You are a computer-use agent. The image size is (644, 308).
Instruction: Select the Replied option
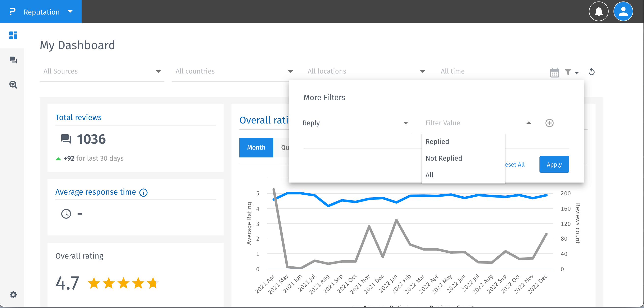(x=437, y=141)
